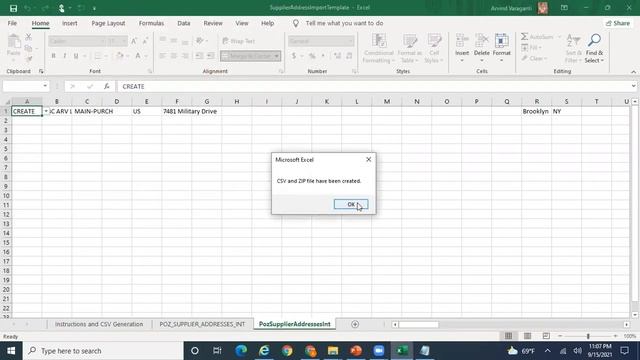
Task: Click the Insert cells icon
Action: click(x=462, y=41)
